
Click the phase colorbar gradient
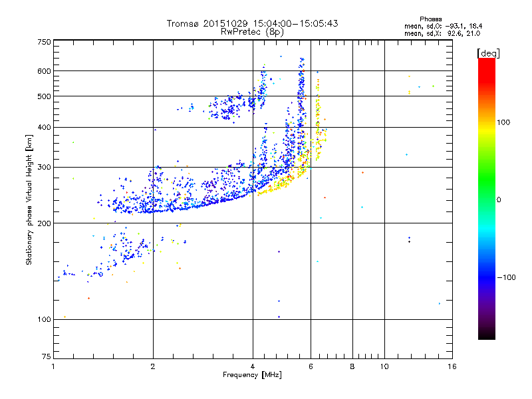coord(487,199)
